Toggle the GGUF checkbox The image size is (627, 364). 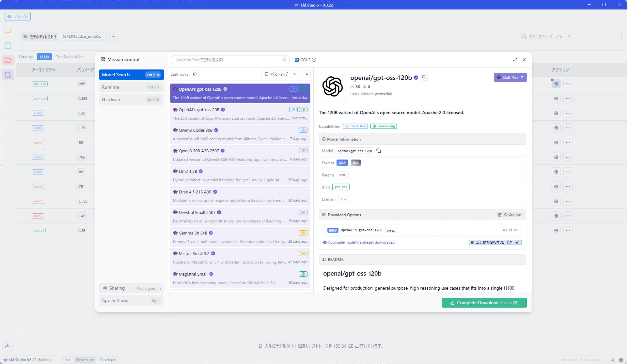(297, 60)
